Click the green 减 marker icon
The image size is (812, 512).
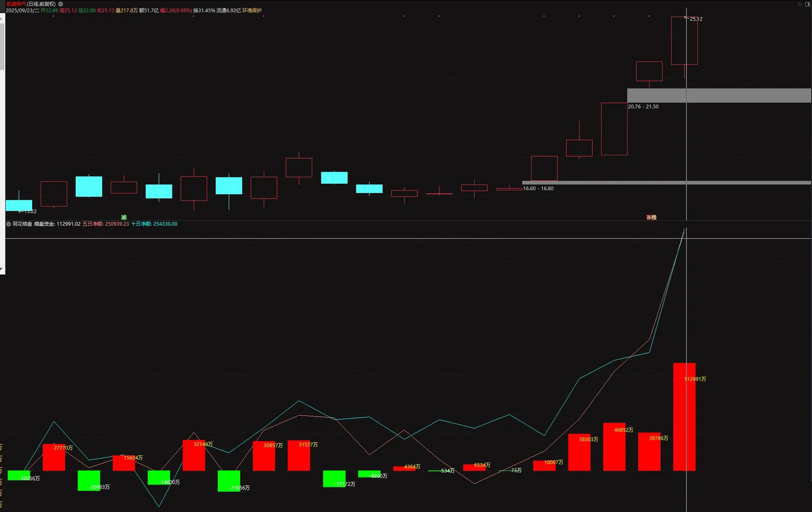(x=124, y=217)
